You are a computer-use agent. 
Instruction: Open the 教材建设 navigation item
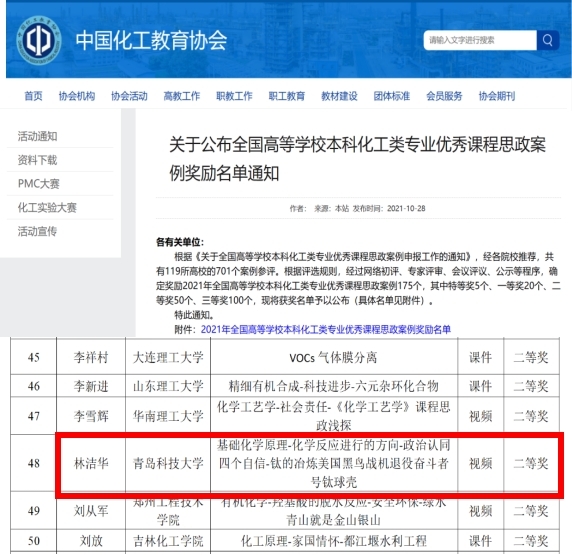[339, 96]
